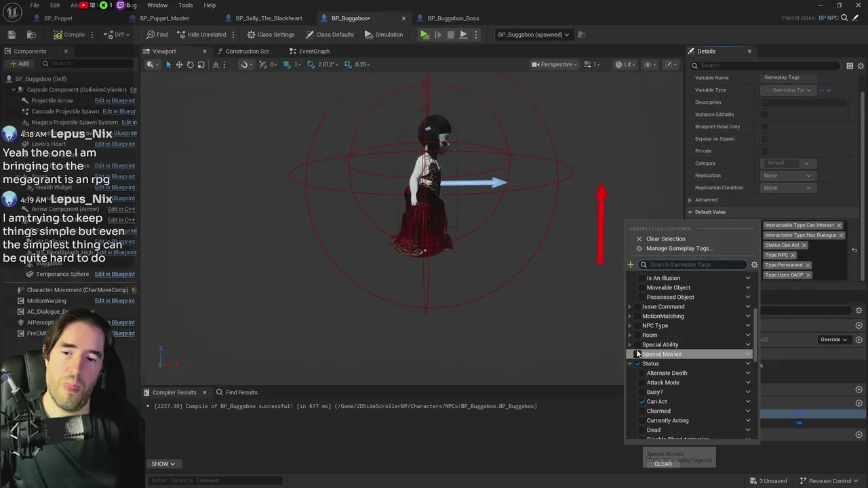Open the Details panel settings gear
Screen dimensions: 868x488
pyautogui.click(x=861, y=66)
